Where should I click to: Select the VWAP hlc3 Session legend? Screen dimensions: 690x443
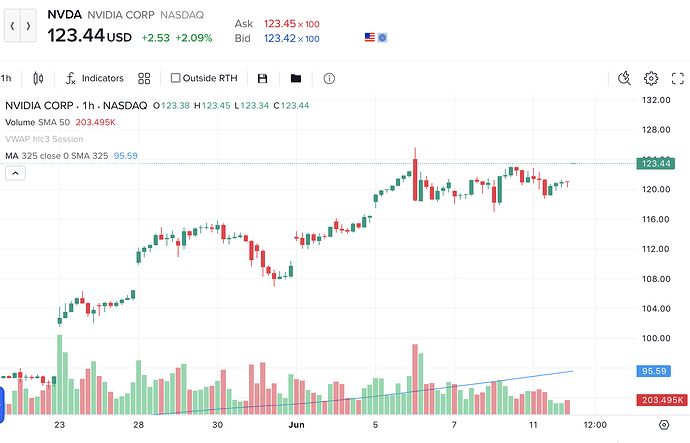[44, 139]
